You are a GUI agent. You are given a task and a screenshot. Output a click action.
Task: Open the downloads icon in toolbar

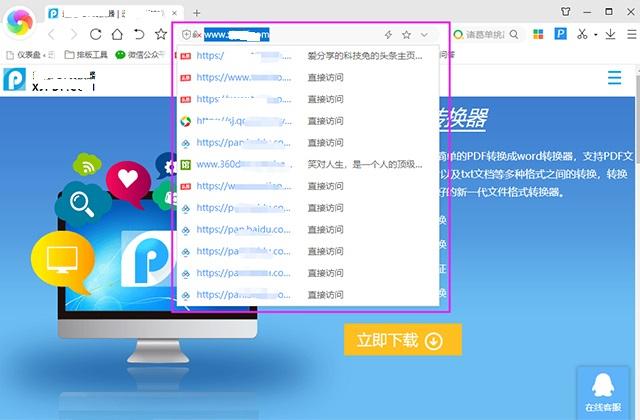pos(610,34)
